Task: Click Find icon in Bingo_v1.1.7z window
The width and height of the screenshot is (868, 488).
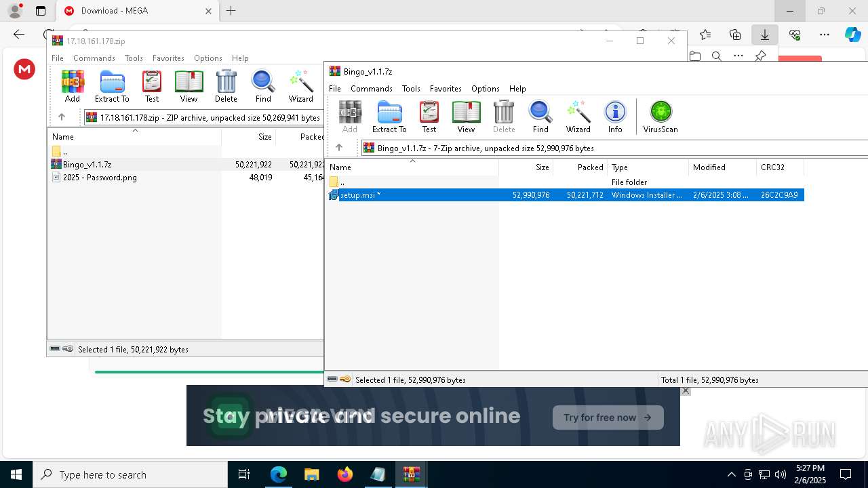Action: [540, 117]
